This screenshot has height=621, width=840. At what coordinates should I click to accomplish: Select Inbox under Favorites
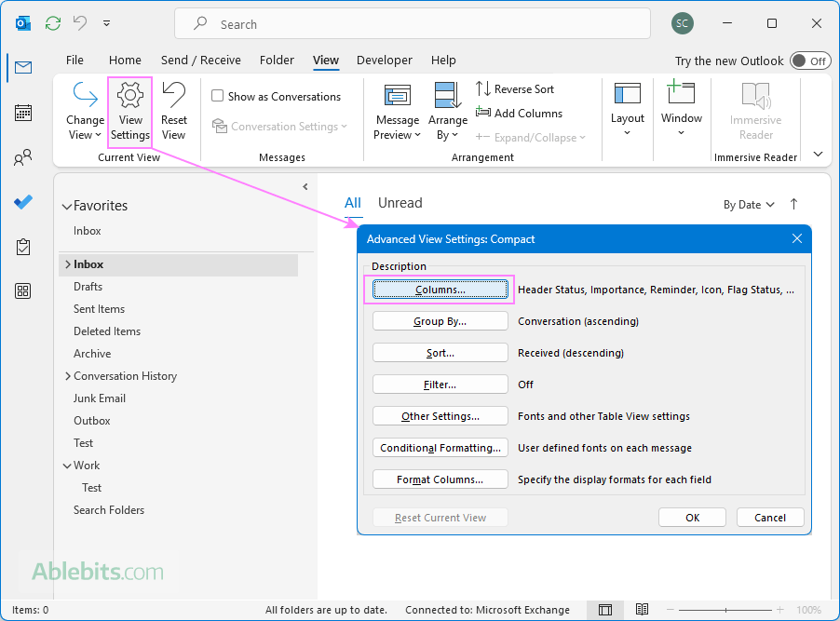(x=87, y=230)
